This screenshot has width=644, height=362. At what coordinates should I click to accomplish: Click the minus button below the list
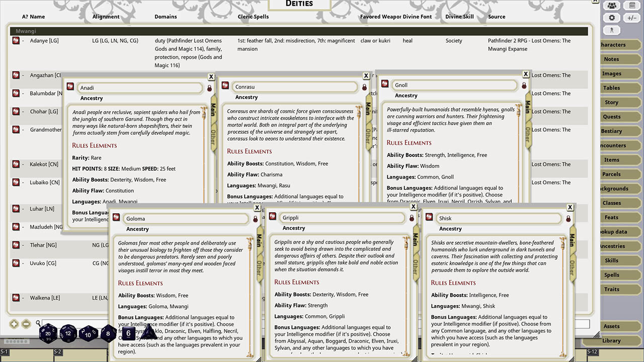tap(26, 324)
